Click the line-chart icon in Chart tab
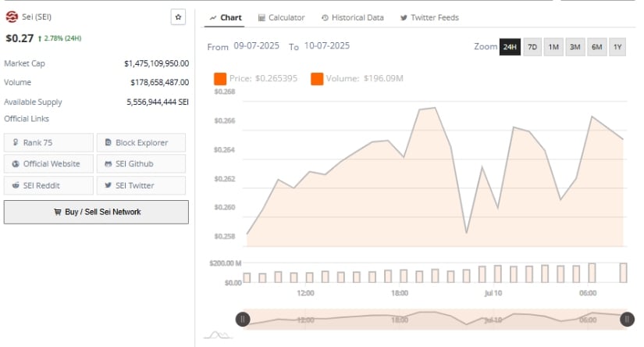The height and width of the screenshot is (347, 644). [213, 18]
